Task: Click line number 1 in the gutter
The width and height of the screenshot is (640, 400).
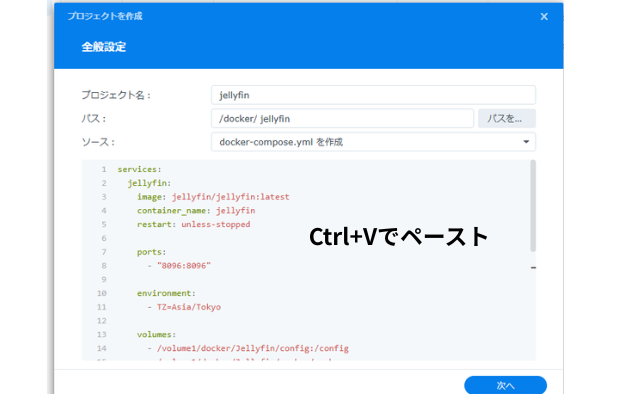Action: (x=104, y=169)
